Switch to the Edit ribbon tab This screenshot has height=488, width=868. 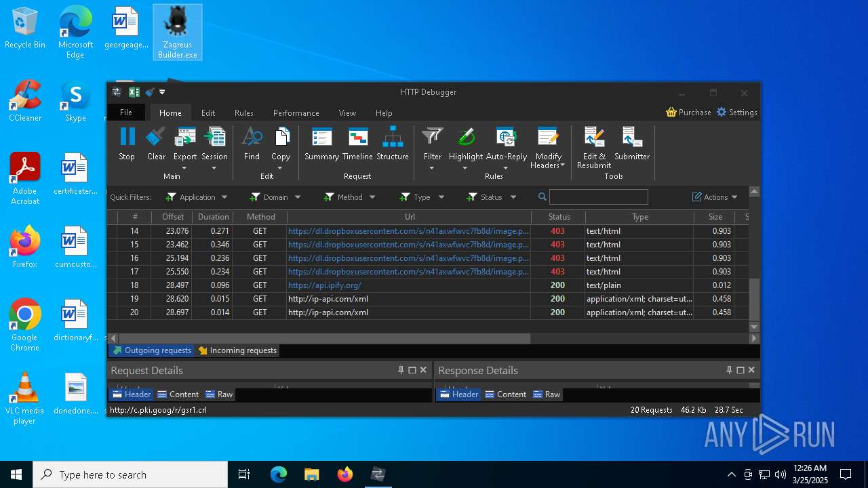(x=208, y=113)
